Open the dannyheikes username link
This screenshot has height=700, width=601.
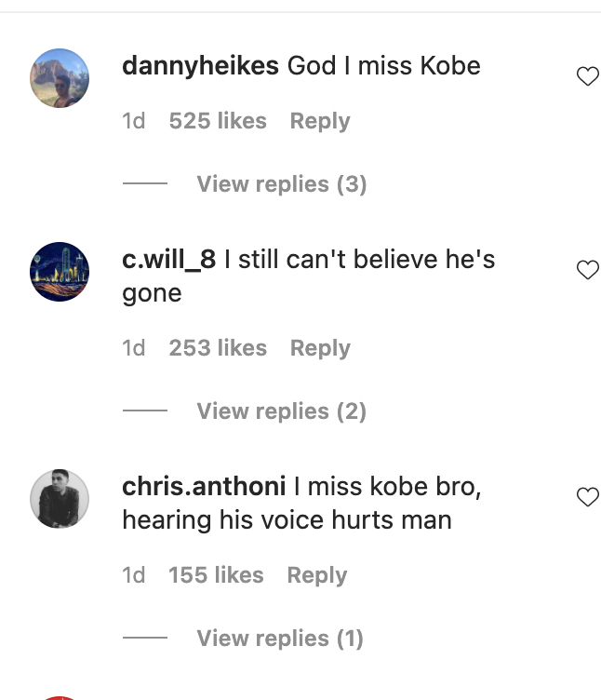(200, 66)
